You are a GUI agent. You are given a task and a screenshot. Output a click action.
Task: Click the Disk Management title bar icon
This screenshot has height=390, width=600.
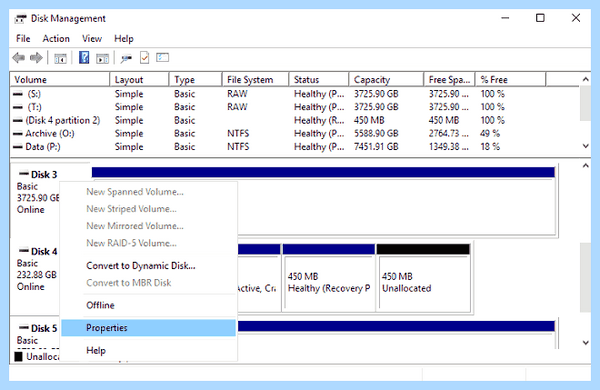click(x=21, y=18)
